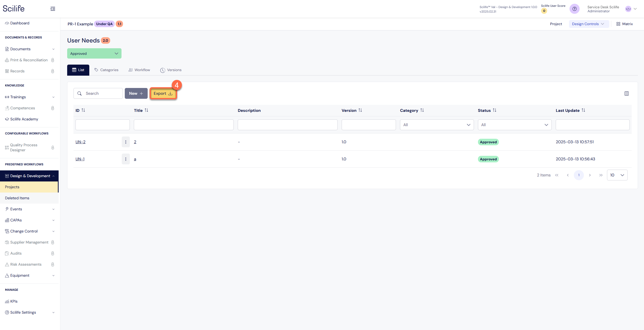This screenshot has height=330, width=644.
Task: Go to next page of results
Action: 590,175
